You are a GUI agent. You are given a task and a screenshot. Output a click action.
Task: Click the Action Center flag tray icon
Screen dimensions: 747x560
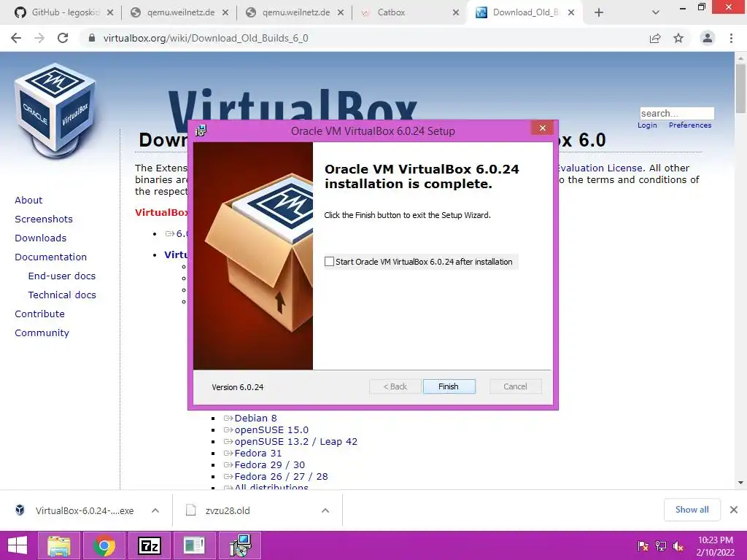(x=643, y=546)
